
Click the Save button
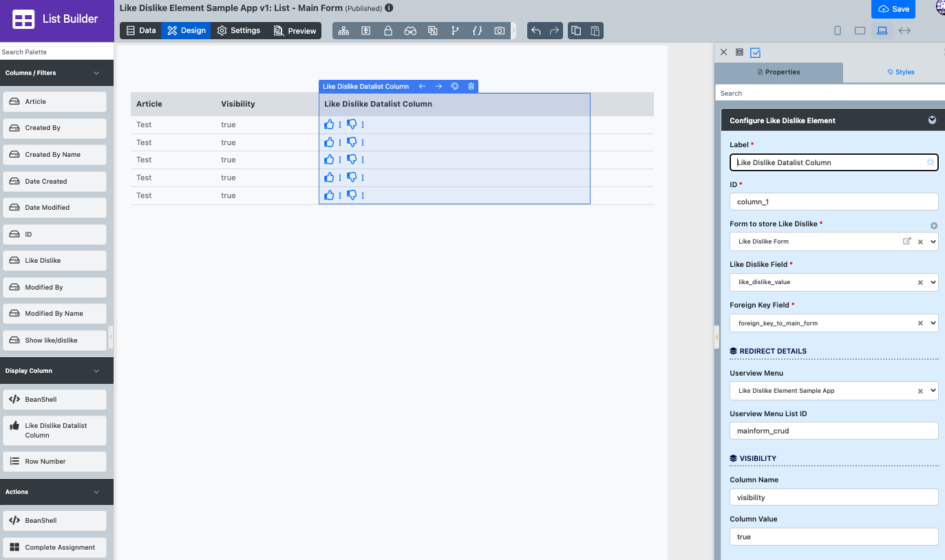893,10
